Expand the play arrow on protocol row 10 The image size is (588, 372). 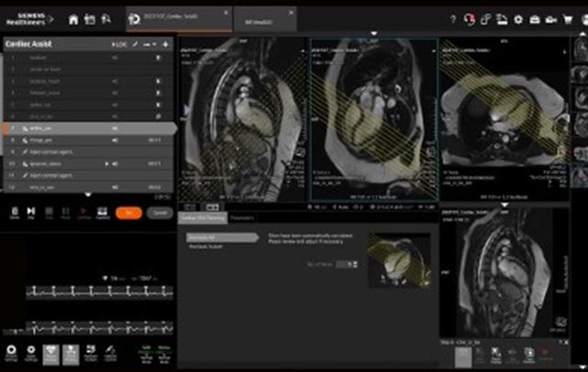[107, 163]
